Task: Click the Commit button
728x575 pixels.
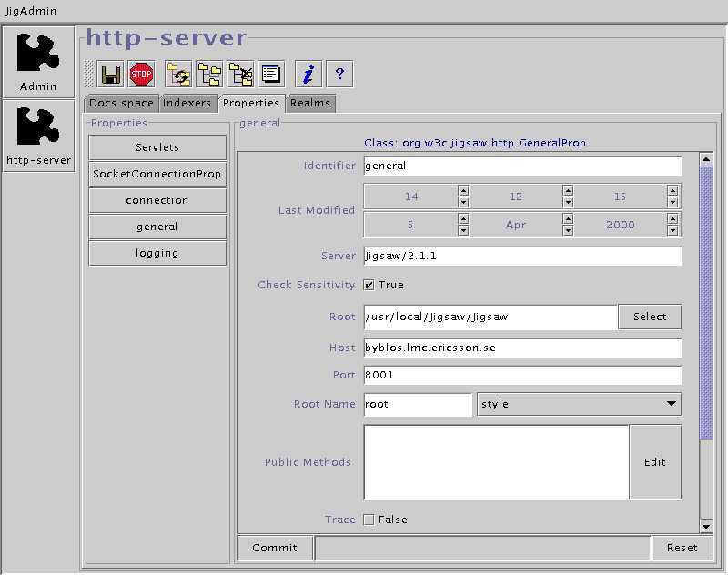Action: (x=275, y=548)
